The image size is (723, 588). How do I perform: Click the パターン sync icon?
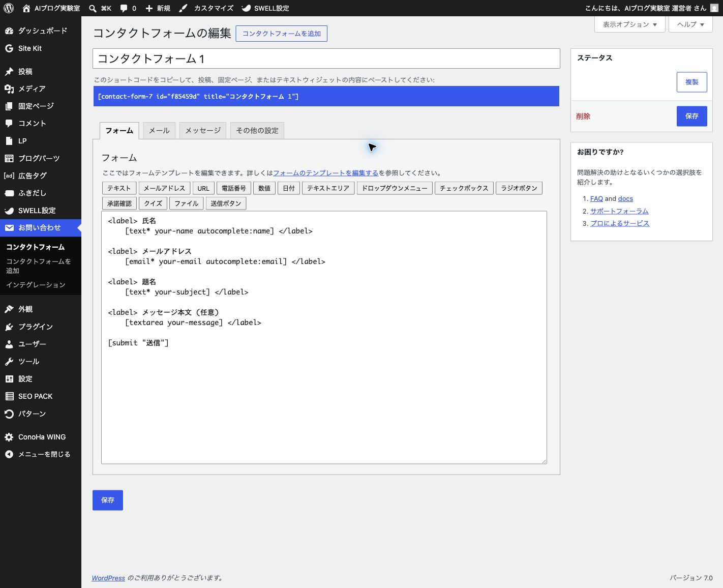tap(9, 414)
